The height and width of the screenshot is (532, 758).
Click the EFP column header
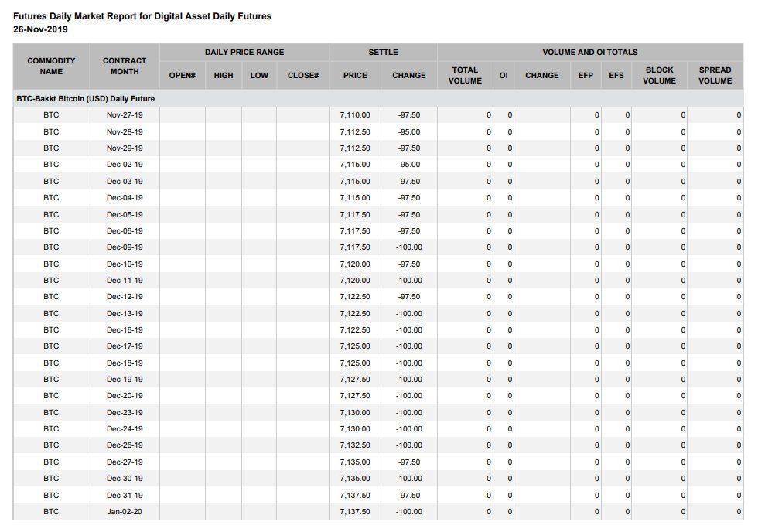pyautogui.click(x=586, y=75)
